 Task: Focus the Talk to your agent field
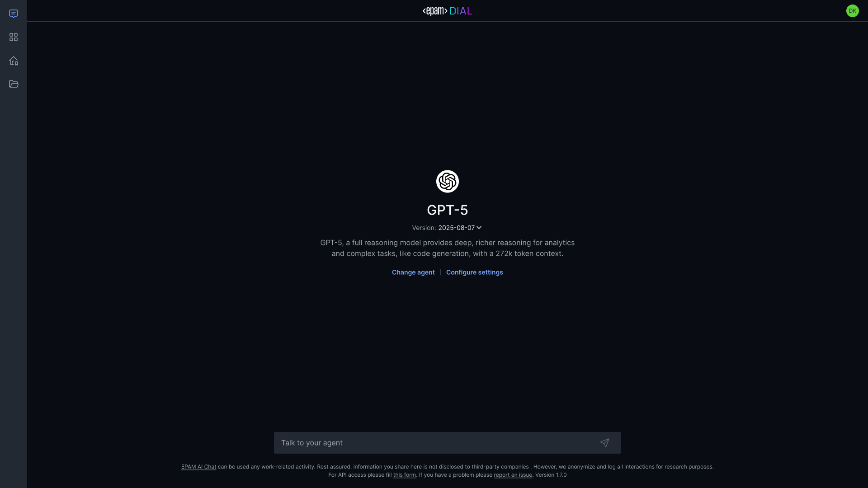coord(447,443)
